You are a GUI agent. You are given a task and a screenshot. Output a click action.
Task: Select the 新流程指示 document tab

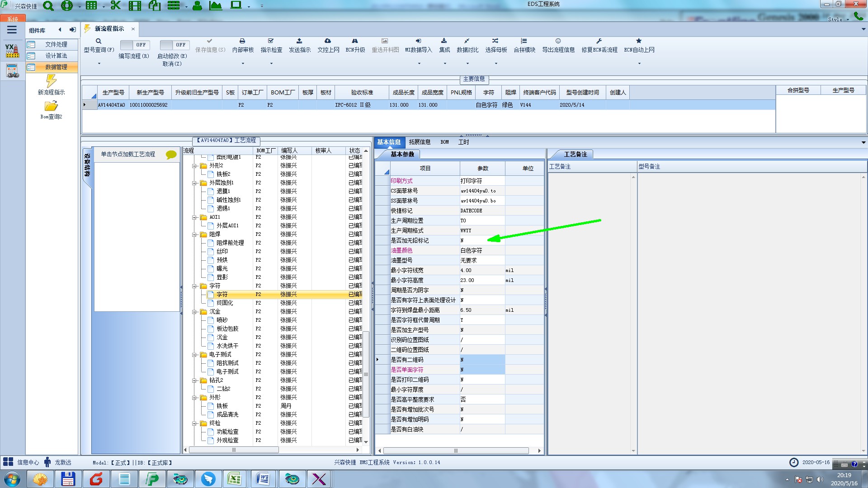tap(109, 28)
